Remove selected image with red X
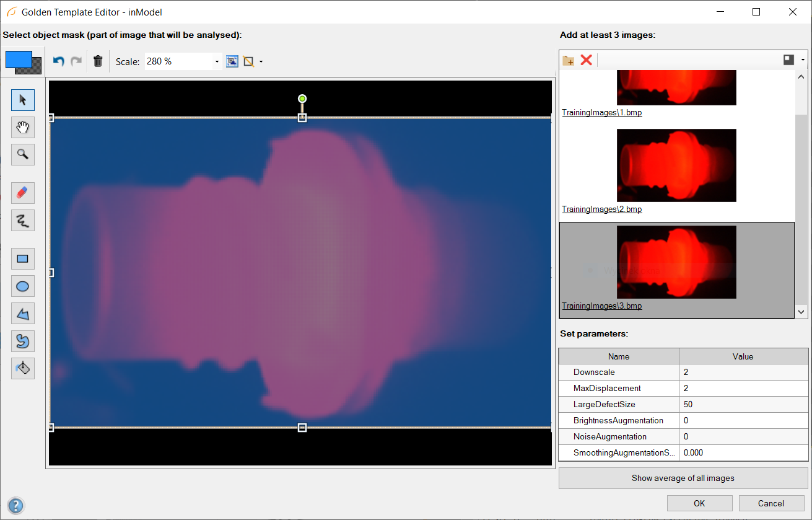 pos(586,60)
